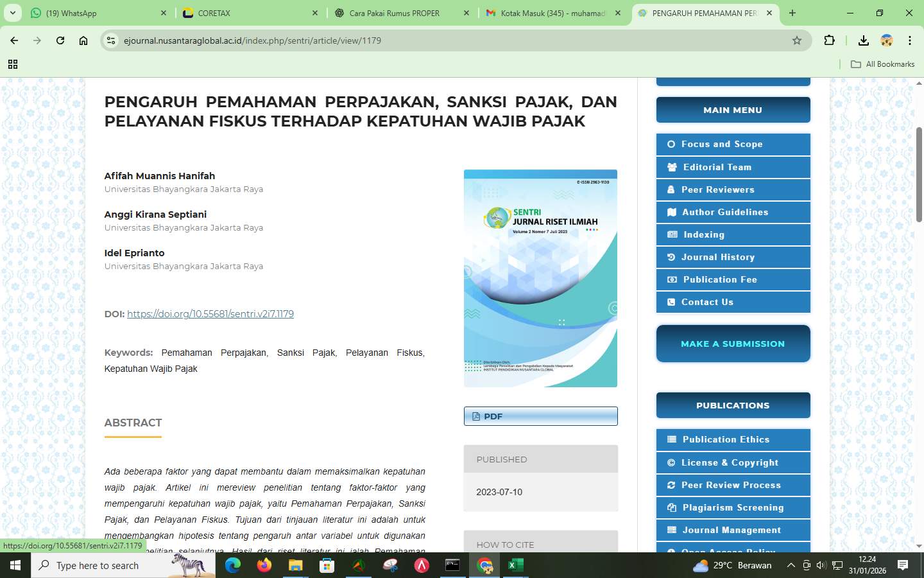924x578 pixels.
Task: Click the Make a Submission button
Action: click(733, 344)
